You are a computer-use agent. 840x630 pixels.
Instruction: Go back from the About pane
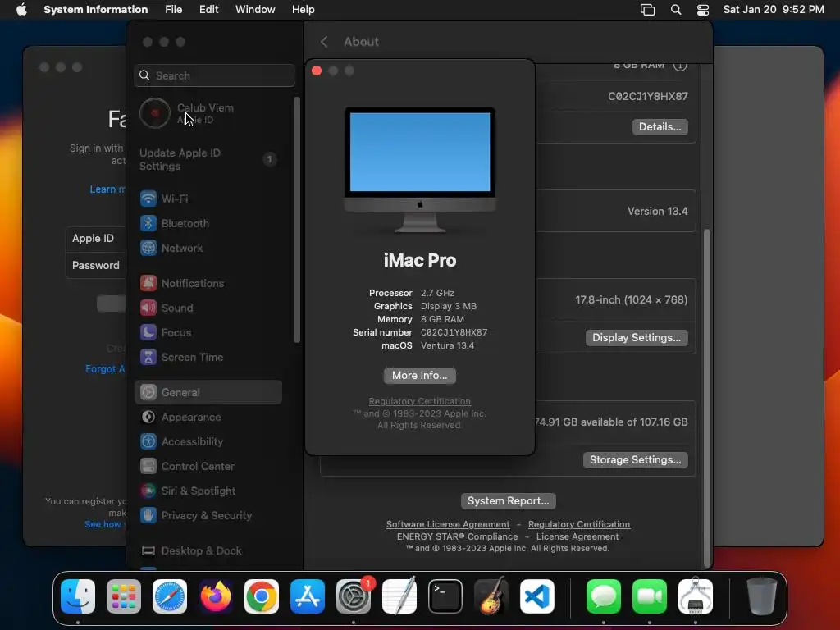324,42
